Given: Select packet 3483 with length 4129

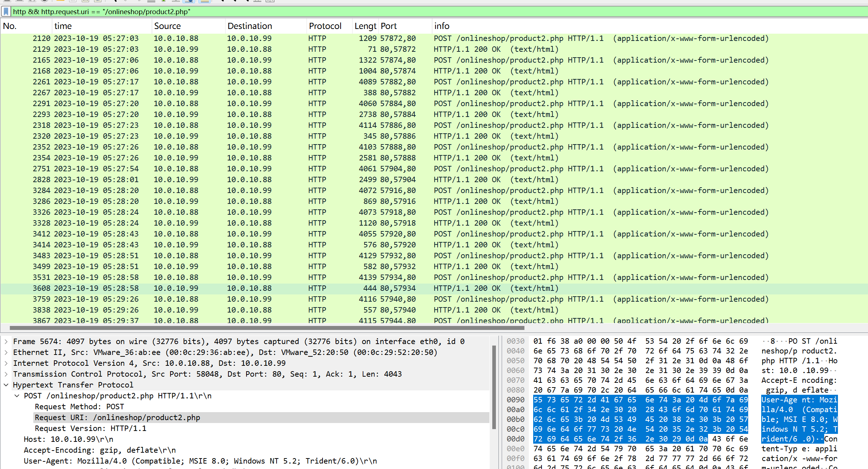Looking at the screenshot, I should [x=434, y=256].
